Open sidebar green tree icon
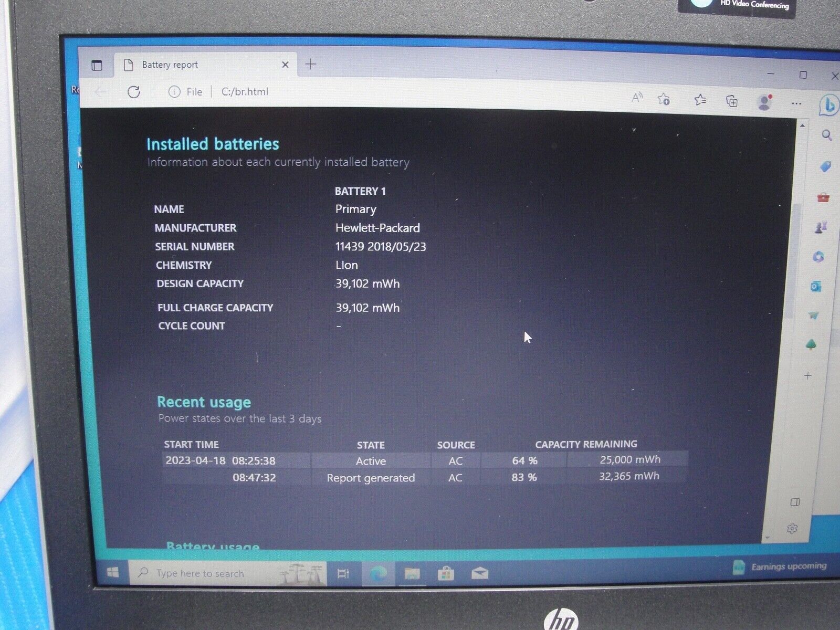840x630 pixels. (x=811, y=345)
